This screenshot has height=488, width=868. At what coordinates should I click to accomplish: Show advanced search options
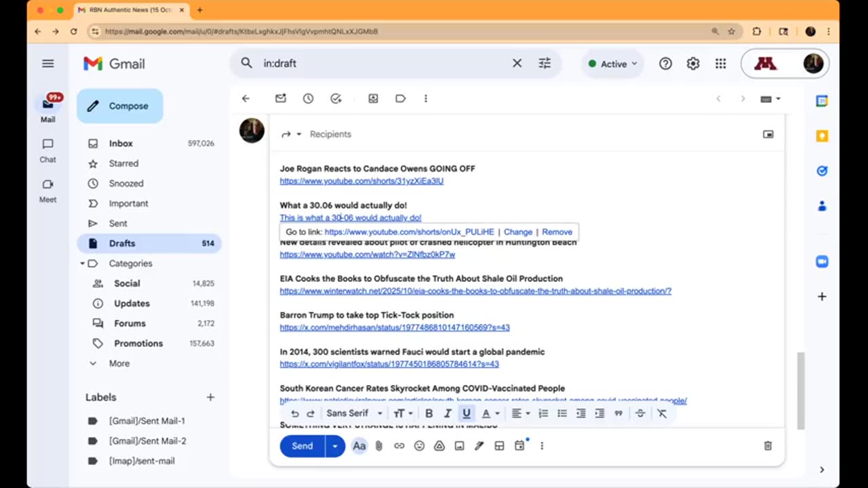[x=545, y=63]
